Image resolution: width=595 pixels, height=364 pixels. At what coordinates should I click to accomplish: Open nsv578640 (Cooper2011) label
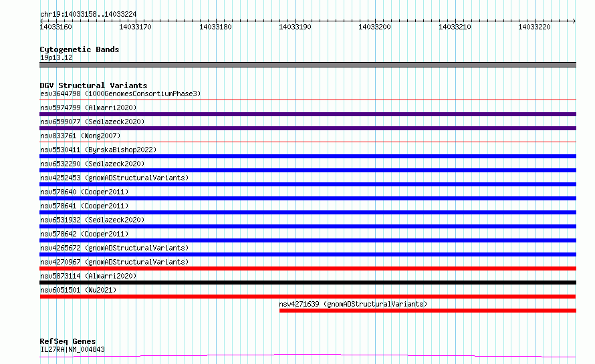84,192
